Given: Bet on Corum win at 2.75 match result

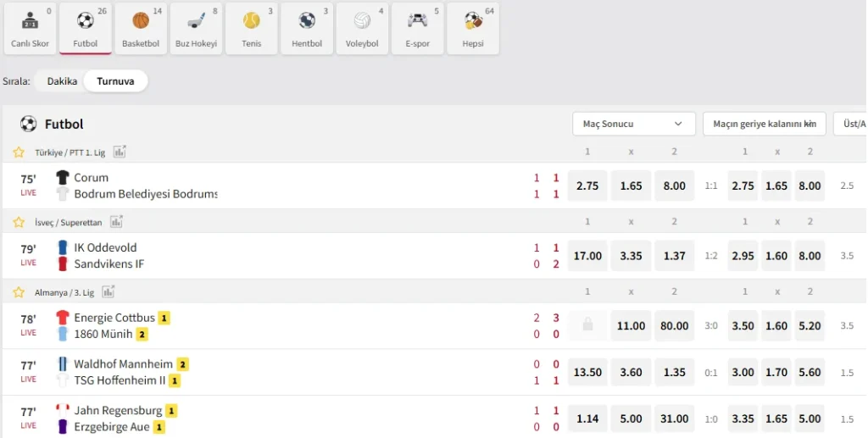Looking at the screenshot, I should tap(587, 186).
